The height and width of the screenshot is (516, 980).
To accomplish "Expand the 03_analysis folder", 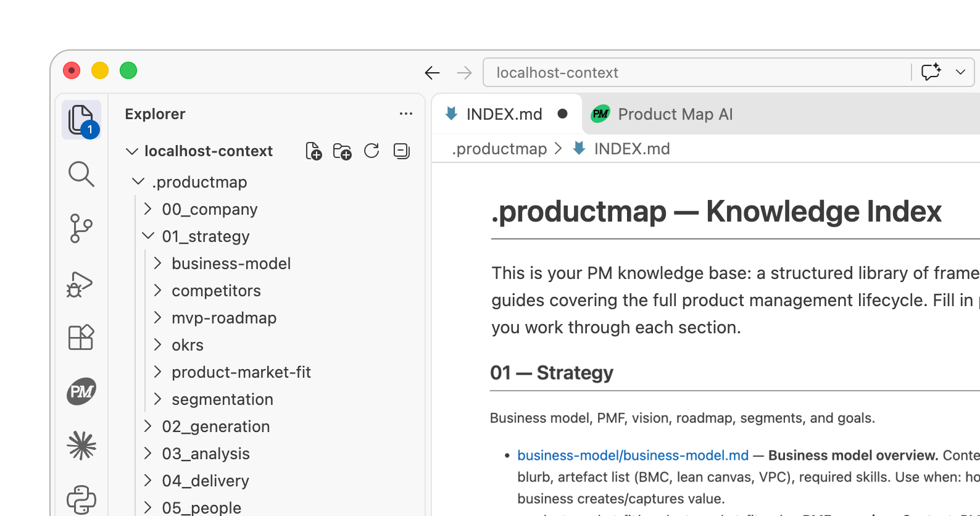I will tap(147, 453).
